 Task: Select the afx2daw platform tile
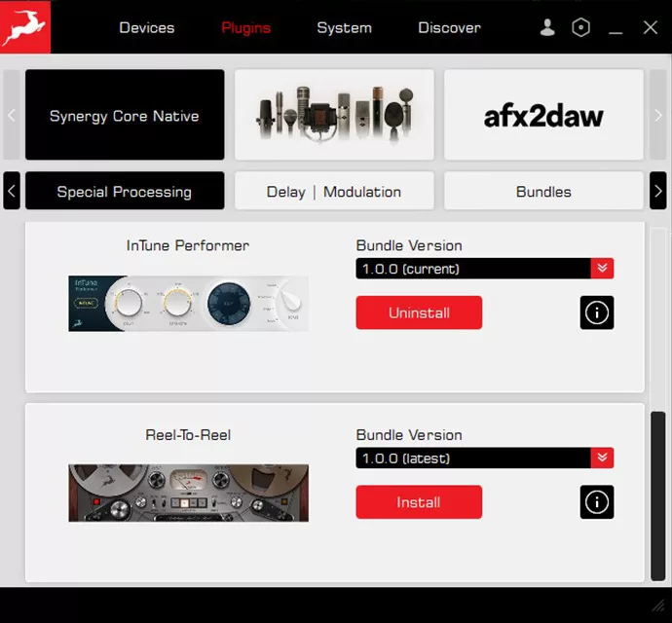point(543,115)
